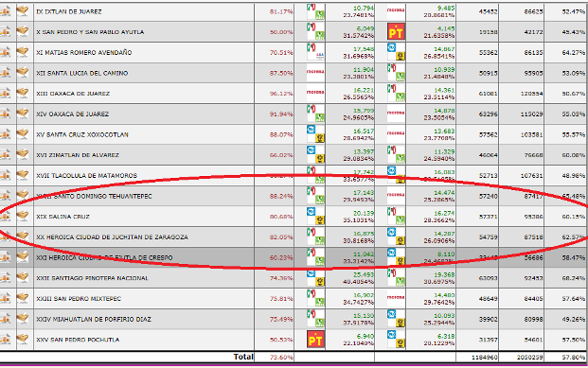
Task: Open the XX Heroica Ciudad de Juchitan de Zaragoza district
Action: tap(112, 237)
